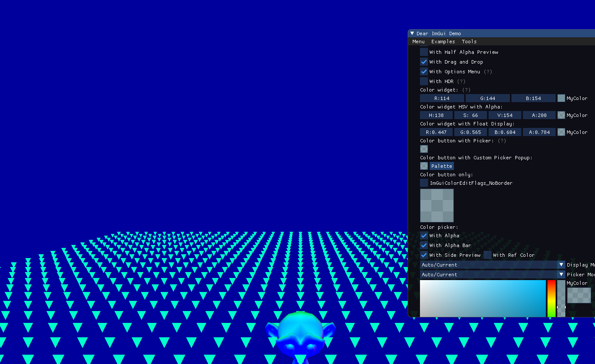
Task: Click color swatch beside RGB MyColor row
Action: click(x=561, y=98)
